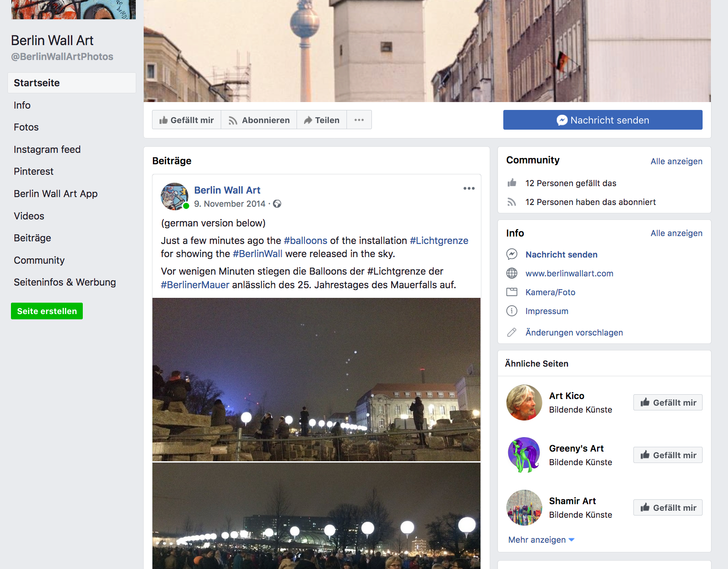Open the Kamera/Foto category link
Image resolution: width=728 pixels, height=569 pixels.
pos(551,292)
